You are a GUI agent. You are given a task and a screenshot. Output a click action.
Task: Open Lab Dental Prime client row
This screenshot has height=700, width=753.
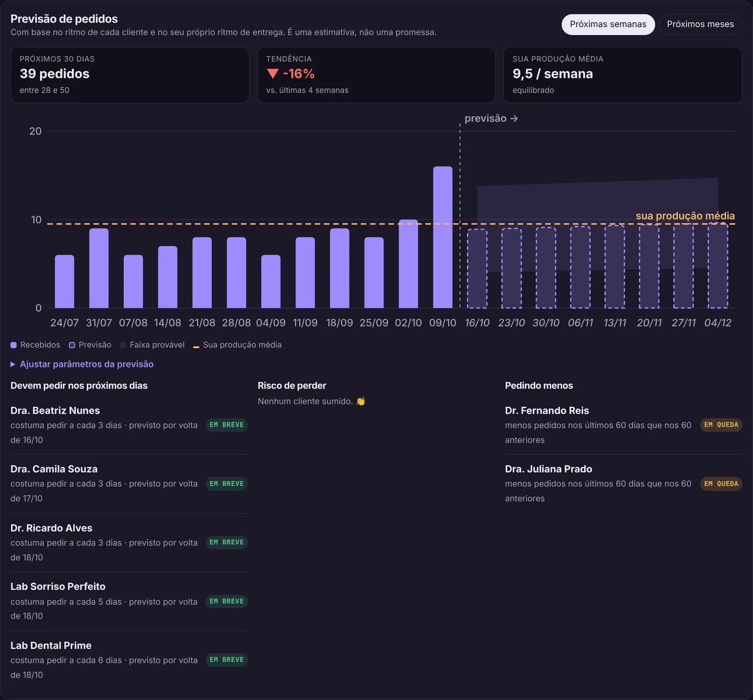click(x=129, y=660)
